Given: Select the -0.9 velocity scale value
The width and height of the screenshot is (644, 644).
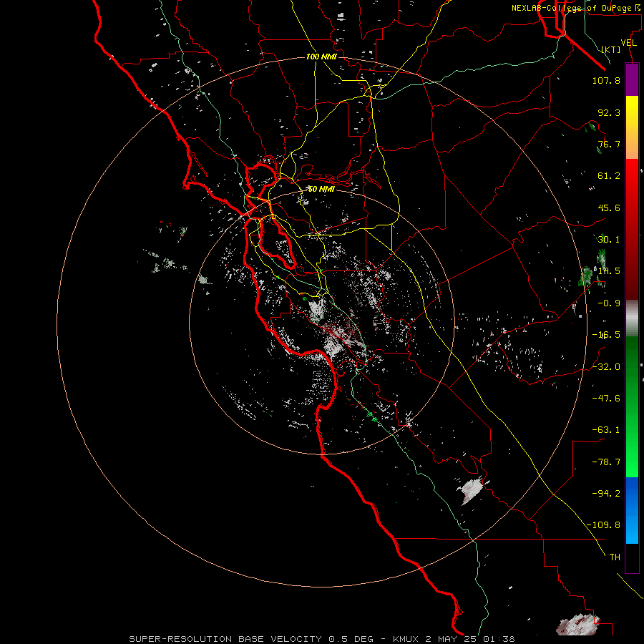Looking at the screenshot, I should pos(609,303).
